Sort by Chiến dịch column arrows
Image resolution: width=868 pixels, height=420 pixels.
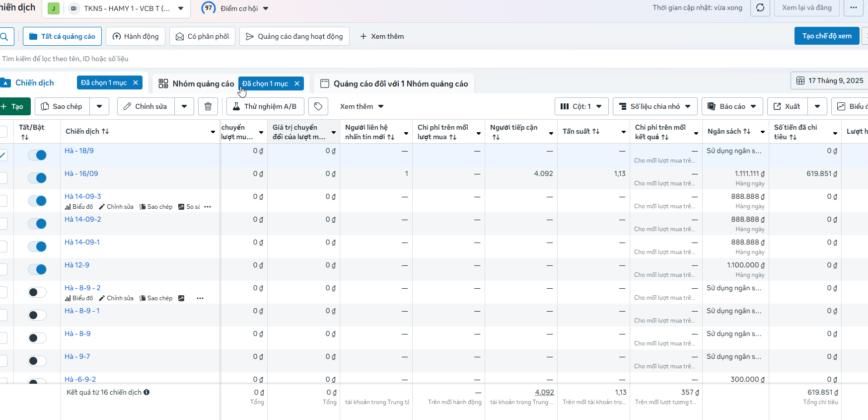point(105,132)
